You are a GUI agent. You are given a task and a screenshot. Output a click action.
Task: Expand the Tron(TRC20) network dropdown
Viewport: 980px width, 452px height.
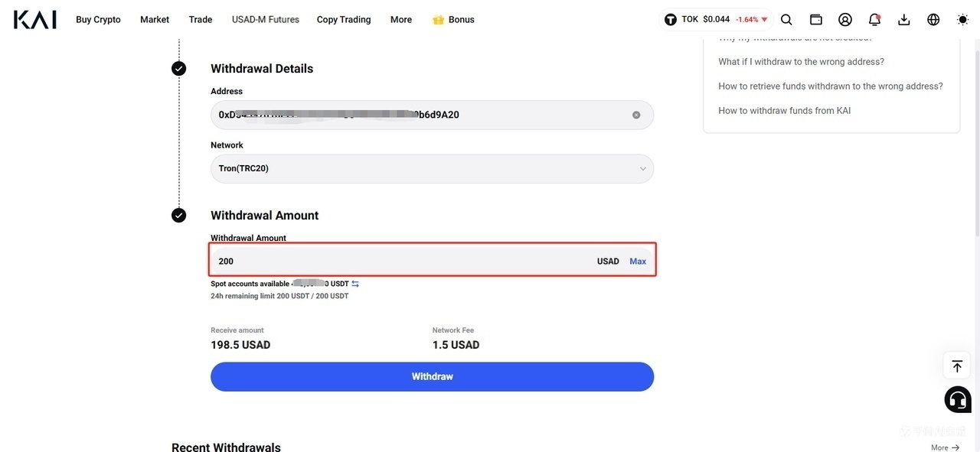click(x=432, y=168)
